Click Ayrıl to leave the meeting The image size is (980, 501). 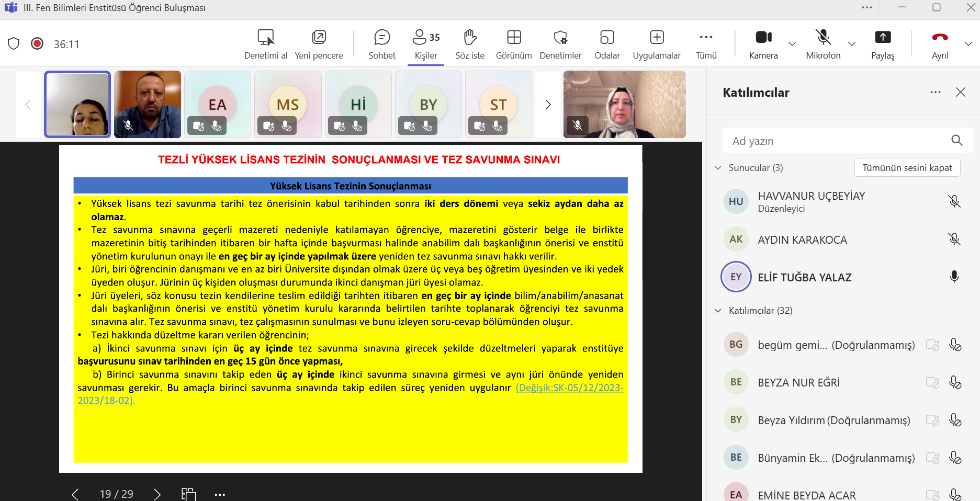940,44
